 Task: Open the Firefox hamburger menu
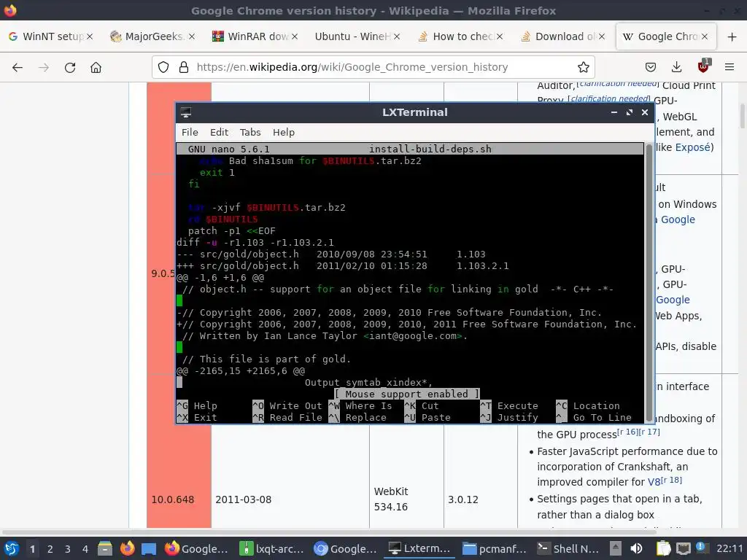coord(729,67)
